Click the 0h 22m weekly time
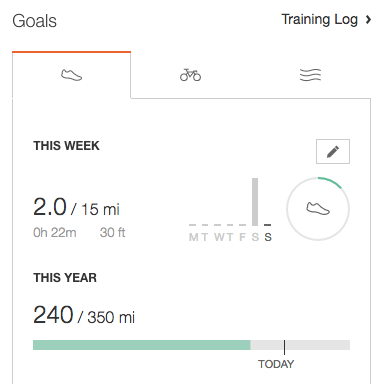The height and width of the screenshot is (384, 389). tap(55, 233)
